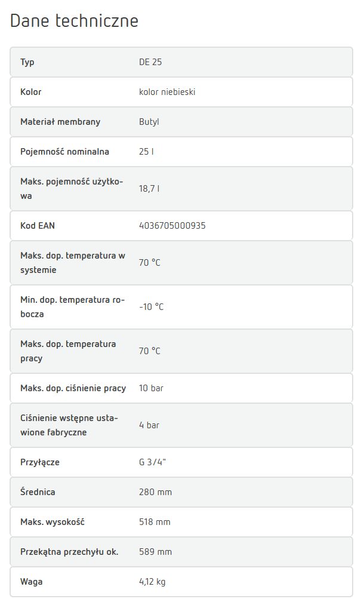The width and height of the screenshot is (364, 608).
Task: Select the '18,7 l' usable capacity value
Action: [149, 189]
